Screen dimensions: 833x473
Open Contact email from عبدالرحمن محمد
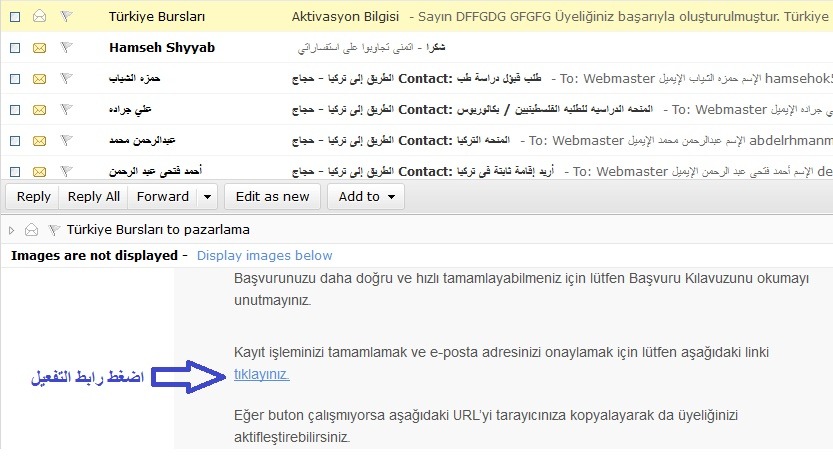click(401, 140)
